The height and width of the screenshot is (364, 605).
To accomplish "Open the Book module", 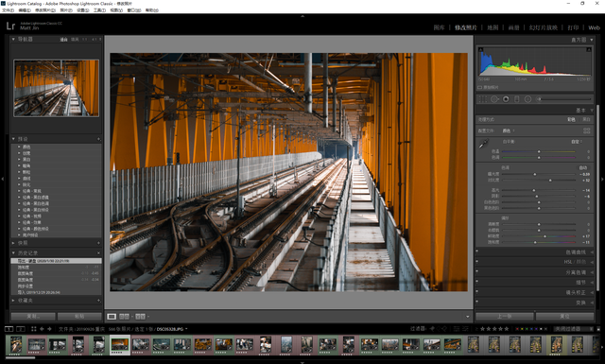I will pos(514,27).
